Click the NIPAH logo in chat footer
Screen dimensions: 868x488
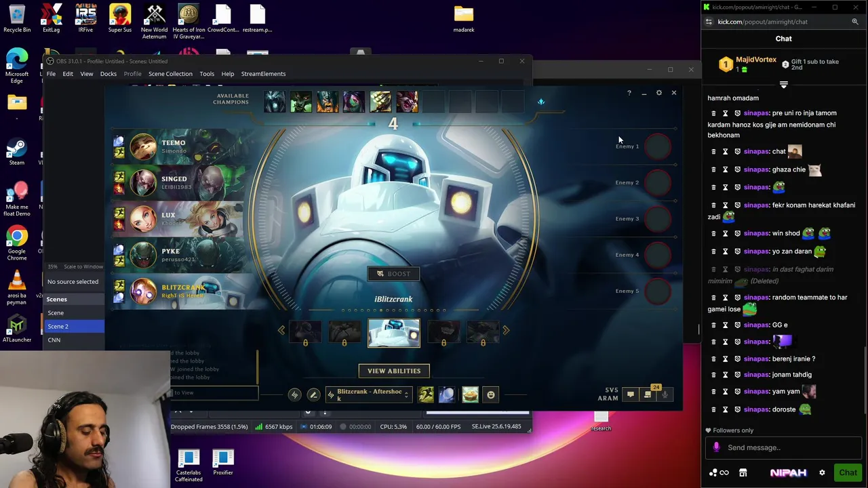click(x=788, y=473)
